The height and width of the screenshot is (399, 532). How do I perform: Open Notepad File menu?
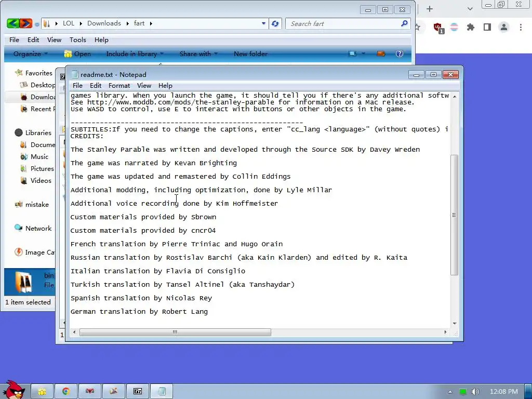point(77,86)
